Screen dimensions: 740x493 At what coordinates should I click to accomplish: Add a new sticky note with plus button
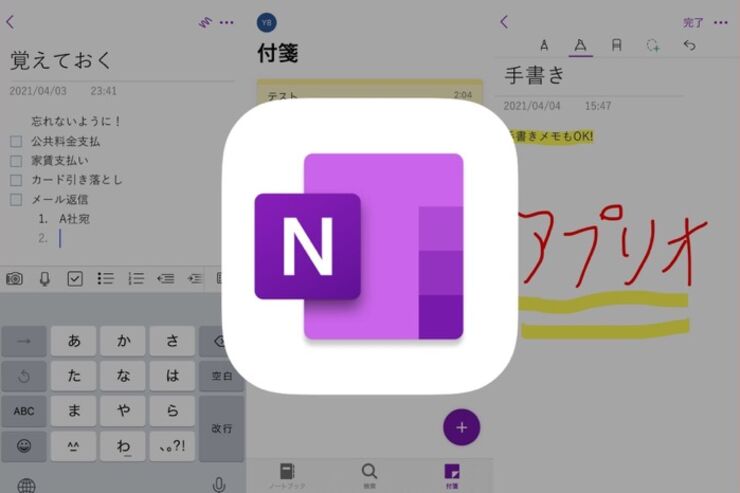point(461,427)
